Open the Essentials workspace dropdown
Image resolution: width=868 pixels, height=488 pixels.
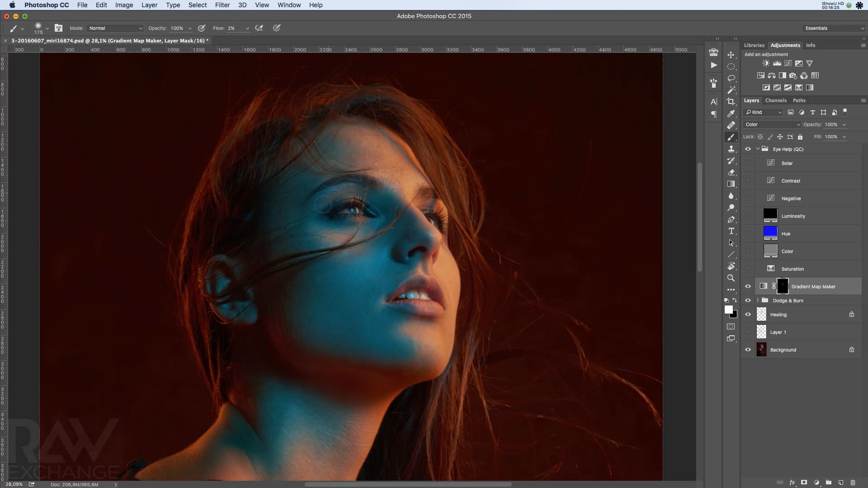click(834, 28)
